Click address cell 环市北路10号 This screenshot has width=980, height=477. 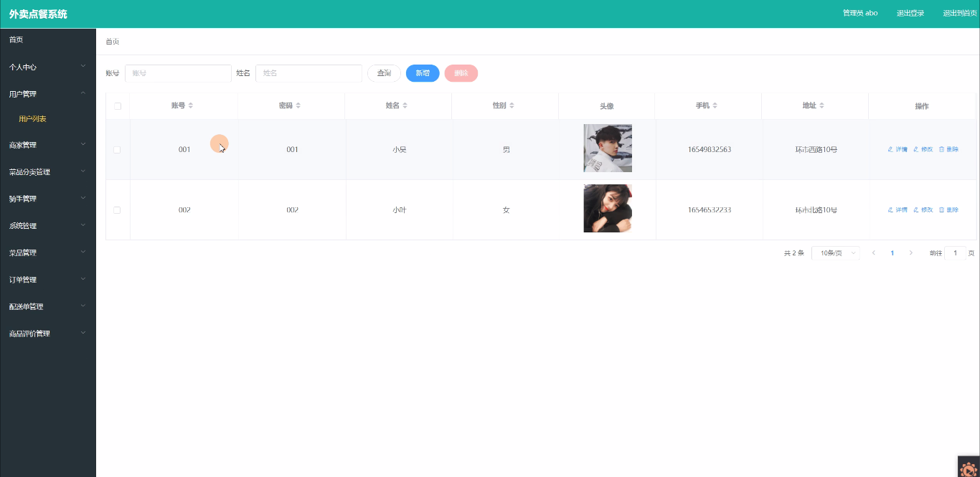point(816,210)
